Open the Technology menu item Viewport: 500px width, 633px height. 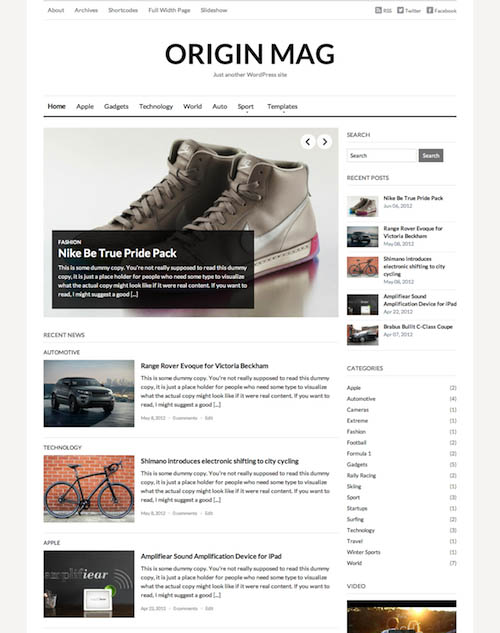[x=156, y=107]
